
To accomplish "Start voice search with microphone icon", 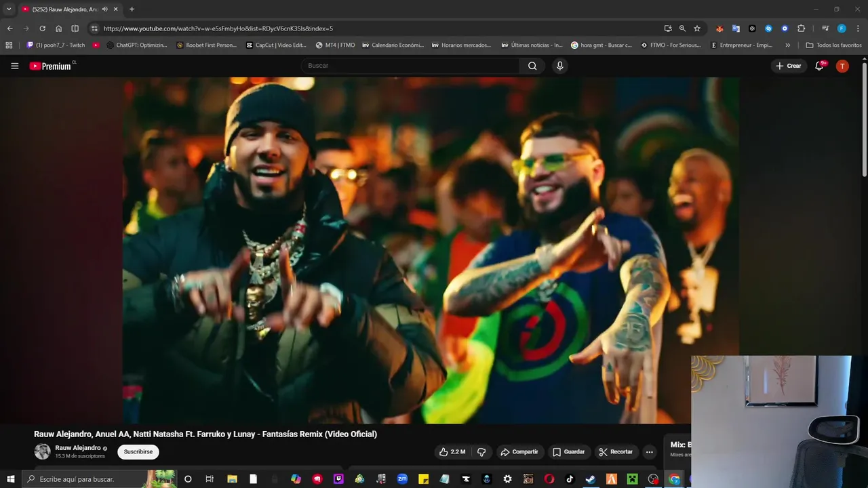I will (559, 66).
